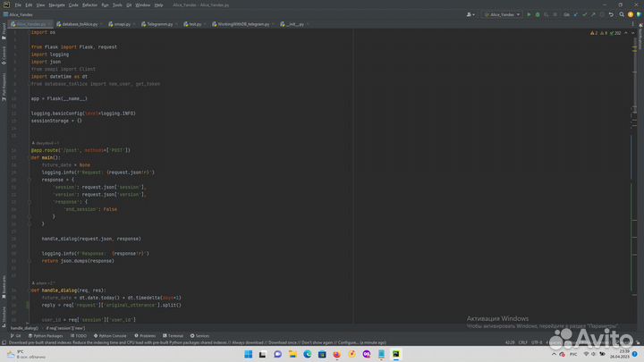The image size is (644, 362).
Task: Open the warnings inspection indicator
Action: [606, 33]
